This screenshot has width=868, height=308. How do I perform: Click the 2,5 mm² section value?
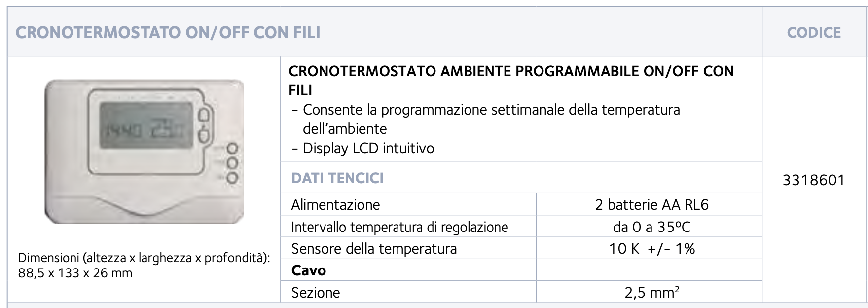pyautogui.click(x=651, y=292)
